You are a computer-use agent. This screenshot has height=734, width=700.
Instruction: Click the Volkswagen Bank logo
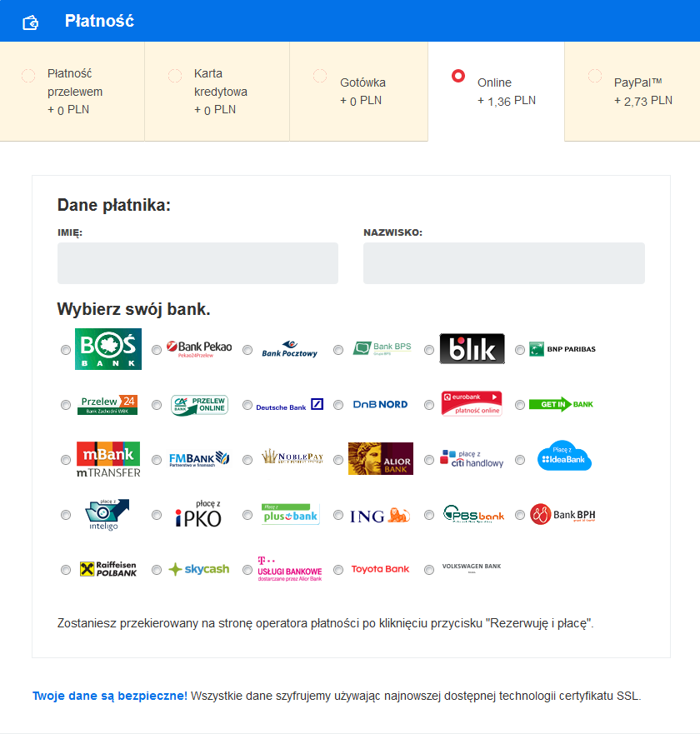472,568
